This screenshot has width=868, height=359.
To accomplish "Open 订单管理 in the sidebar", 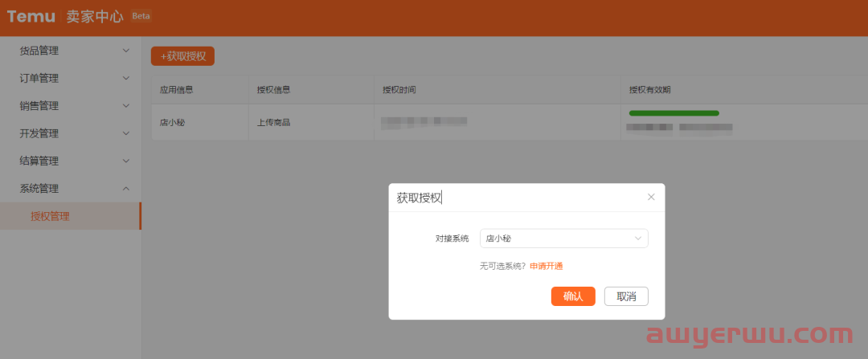I will coord(39,78).
